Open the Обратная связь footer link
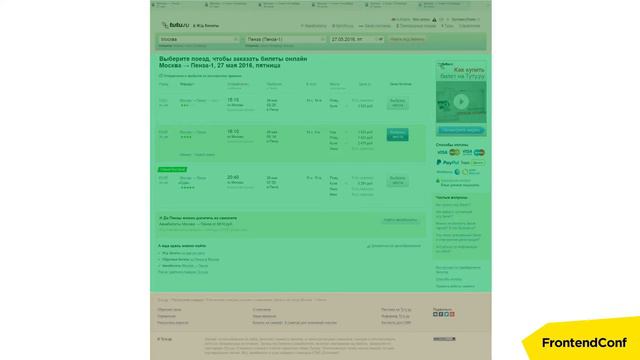The width and height of the screenshot is (640, 360). point(169,310)
